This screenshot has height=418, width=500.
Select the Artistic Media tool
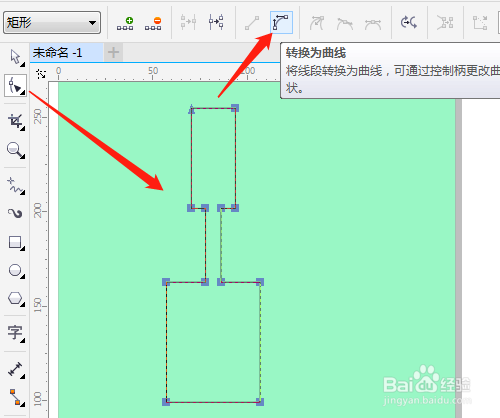click(16, 213)
